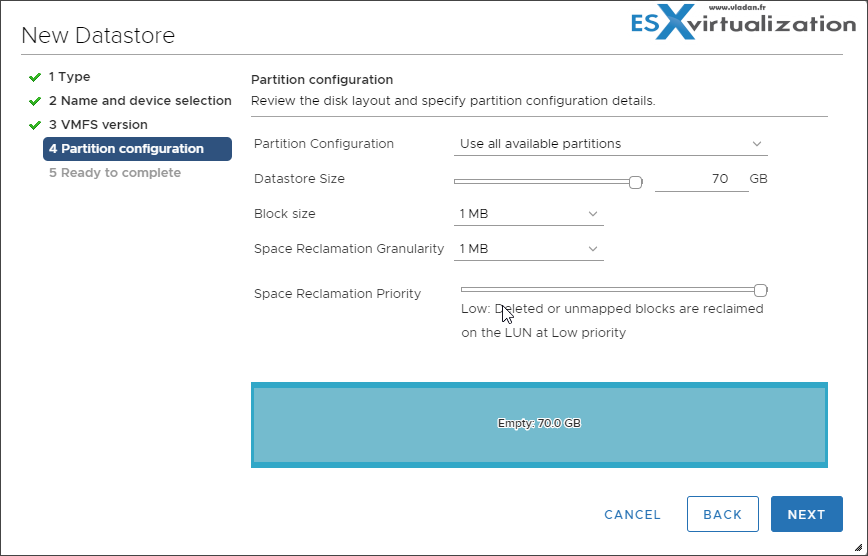Go to step 1 Type
The height and width of the screenshot is (556, 868).
(69, 77)
